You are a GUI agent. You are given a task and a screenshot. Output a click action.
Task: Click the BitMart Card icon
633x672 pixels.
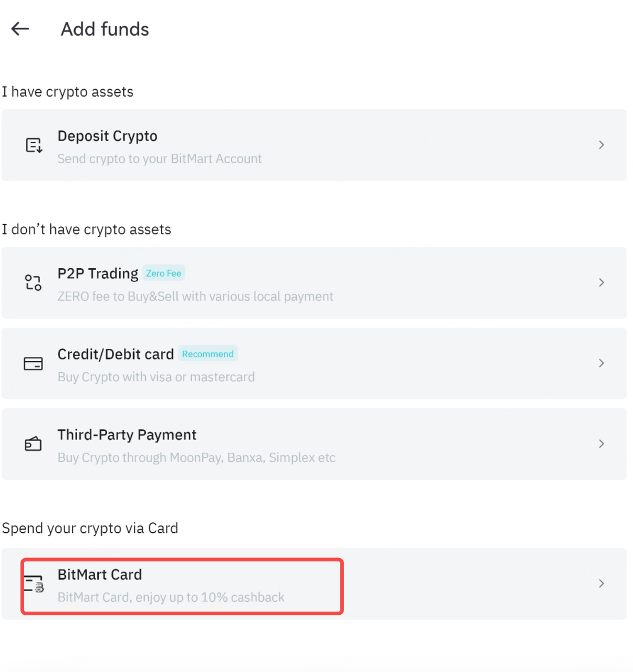[x=34, y=584]
